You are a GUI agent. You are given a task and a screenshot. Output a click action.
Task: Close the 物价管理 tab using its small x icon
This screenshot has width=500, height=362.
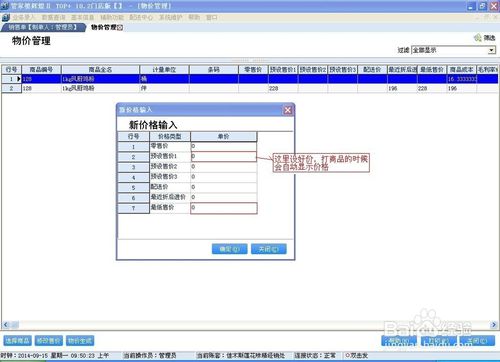click(120, 28)
